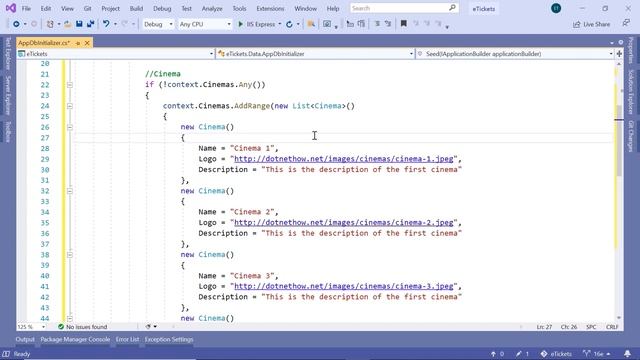The width and height of the screenshot is (640, 360).
Task: Toggle bookmark on current line
Action: point(404,24)
